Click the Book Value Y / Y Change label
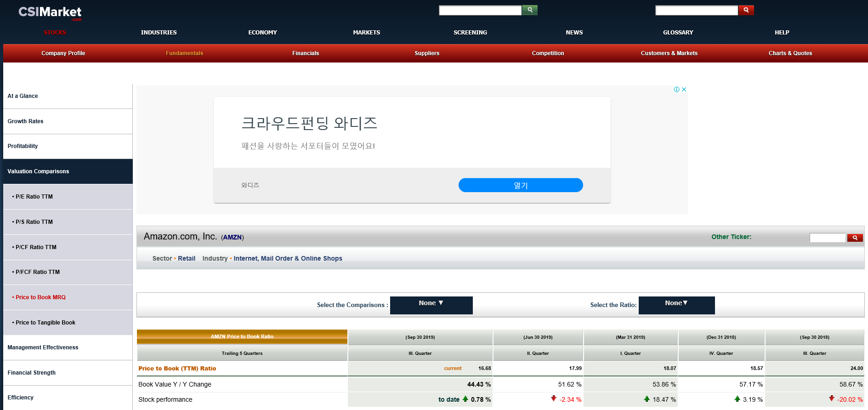The width and height of the screenshot is (868, 410). (x=175, y=384)
